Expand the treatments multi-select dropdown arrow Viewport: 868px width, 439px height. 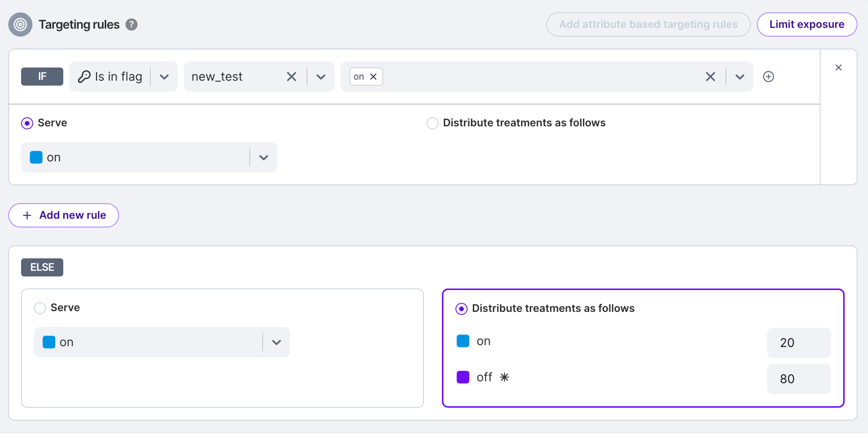click(x=740, y=77)
